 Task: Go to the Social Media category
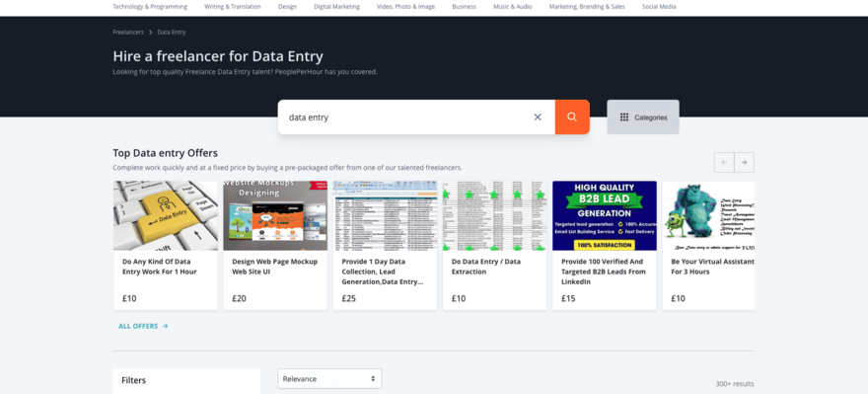point(659,7)
